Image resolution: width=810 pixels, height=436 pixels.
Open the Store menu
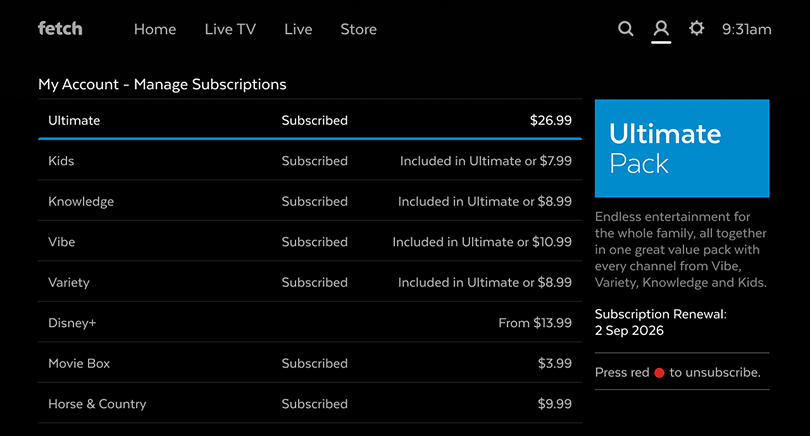coord(359,29)
